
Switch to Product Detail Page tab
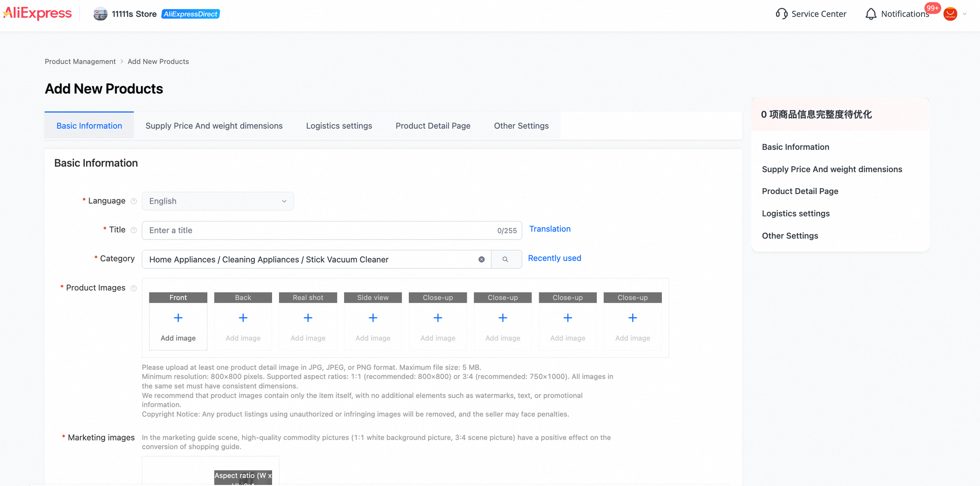click(433, 126)
